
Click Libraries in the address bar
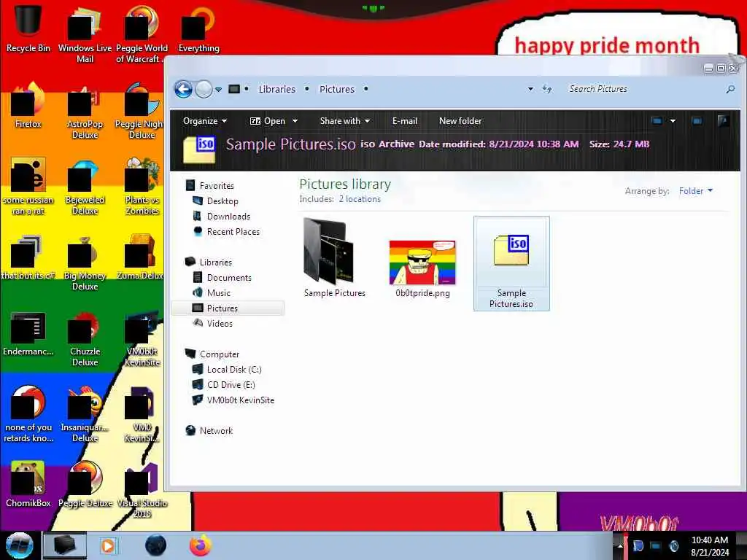276,89
